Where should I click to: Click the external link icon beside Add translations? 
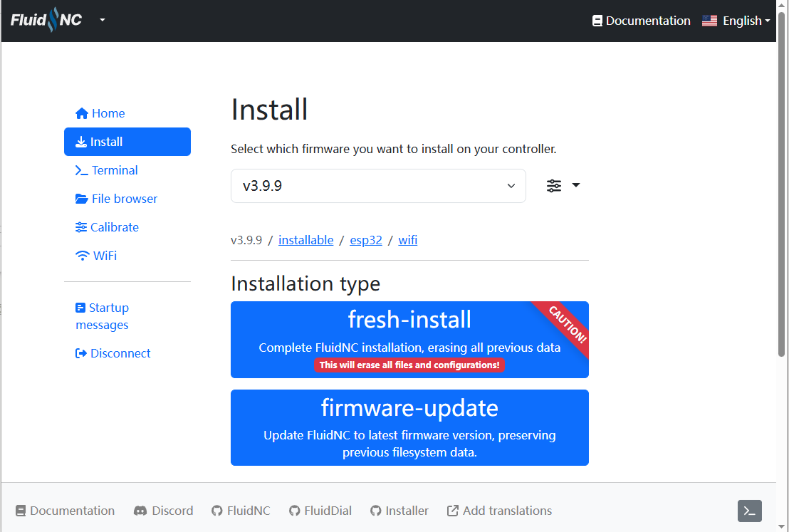tap(453, 511)
